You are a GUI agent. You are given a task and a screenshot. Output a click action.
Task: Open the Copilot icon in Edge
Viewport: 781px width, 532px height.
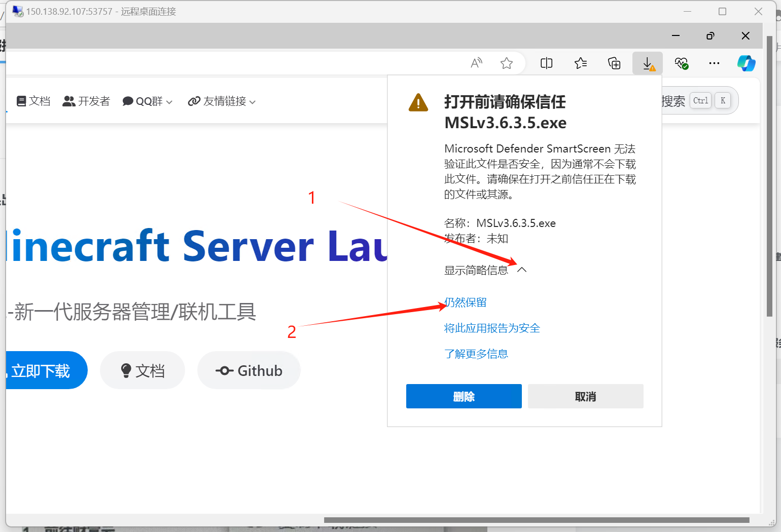pos(746,63)
